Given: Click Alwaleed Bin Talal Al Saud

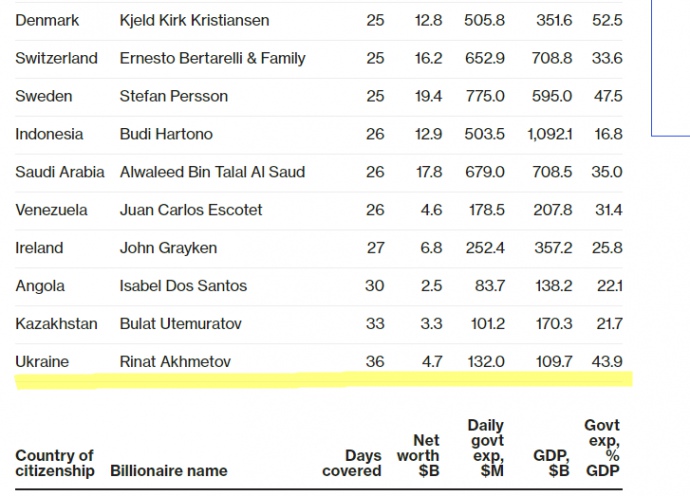Looking at the screenshot, I should coord(212,172).
